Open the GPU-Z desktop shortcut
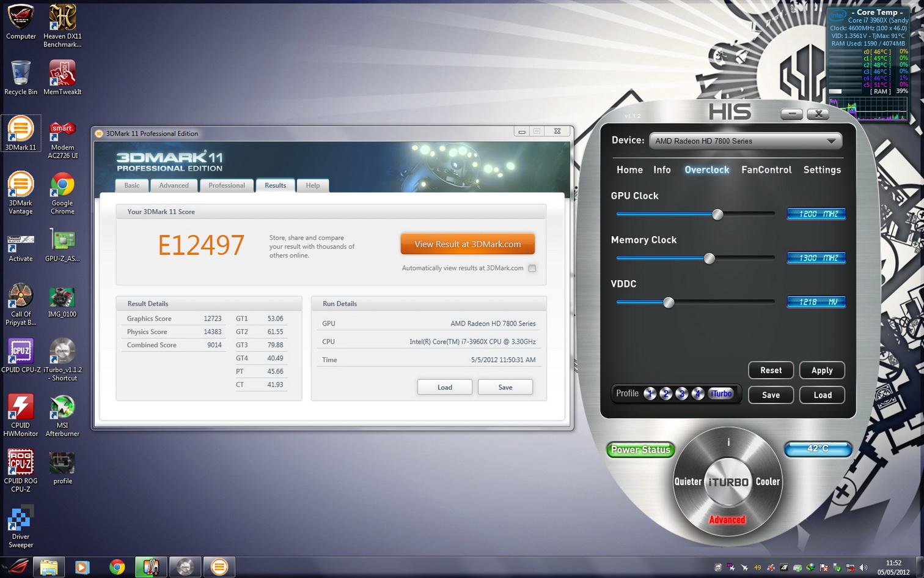The height and width of the screenshot is (578, 924). pyautogui.click(x=62, y=245)
